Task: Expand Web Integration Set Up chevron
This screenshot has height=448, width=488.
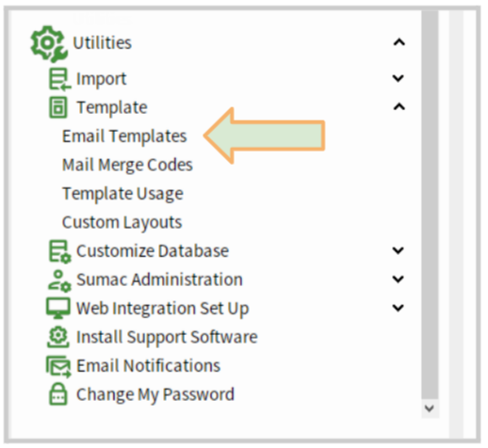Action: point(399,308)
